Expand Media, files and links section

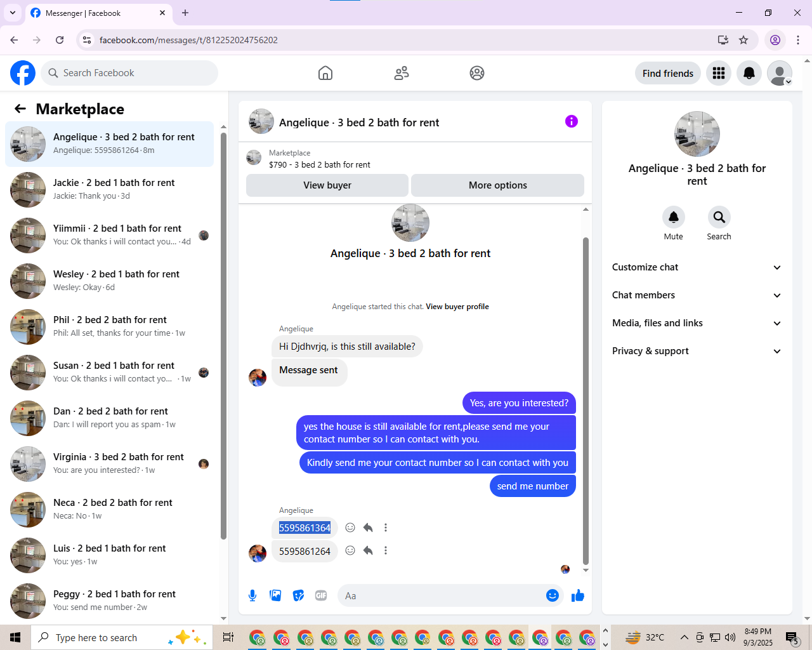[x=697, y=323]
